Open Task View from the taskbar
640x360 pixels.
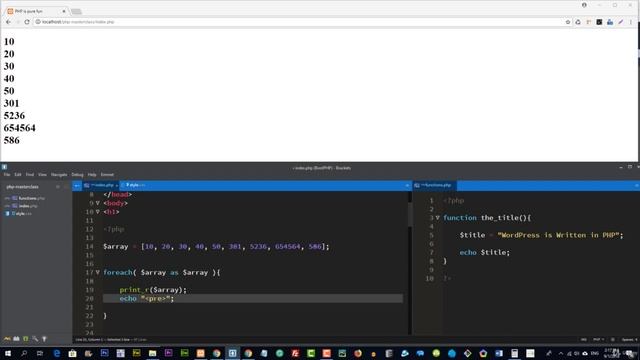click(40, 353)
